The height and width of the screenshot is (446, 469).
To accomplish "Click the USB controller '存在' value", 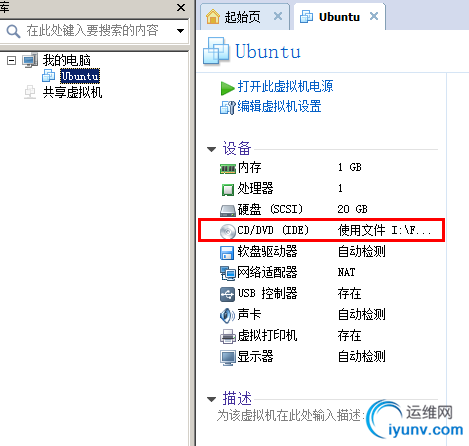I will pos(349,293).
